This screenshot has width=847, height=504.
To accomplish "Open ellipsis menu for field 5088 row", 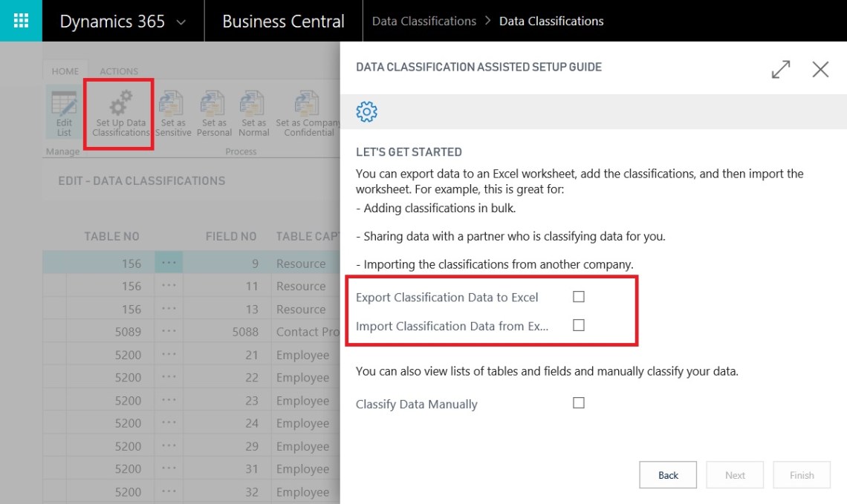I will [x=169, y=332].
